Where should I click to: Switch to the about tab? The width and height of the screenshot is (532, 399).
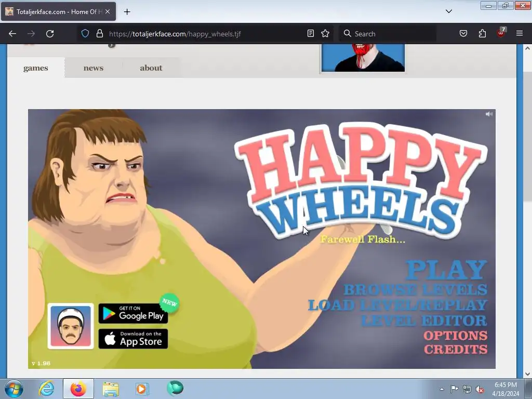[151, 68]
